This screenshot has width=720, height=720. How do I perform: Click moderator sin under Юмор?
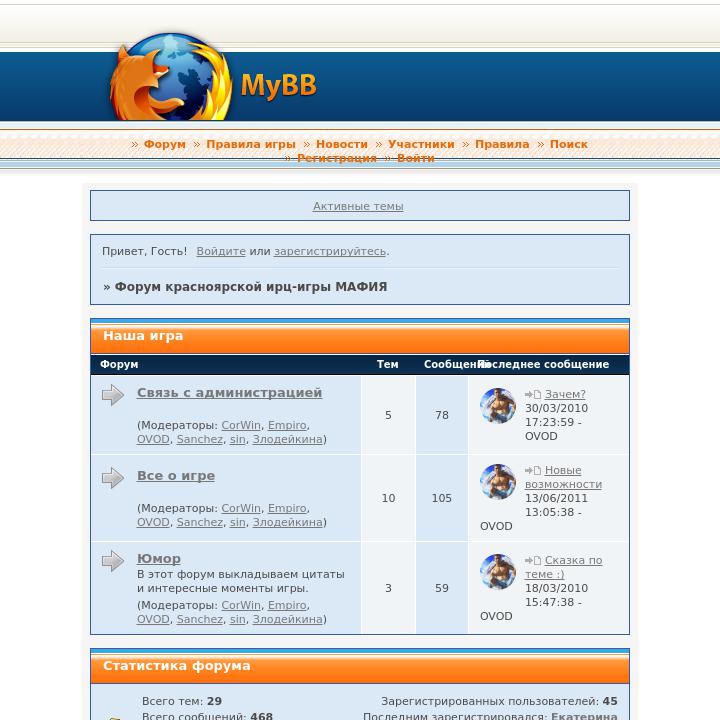point(237,619)
